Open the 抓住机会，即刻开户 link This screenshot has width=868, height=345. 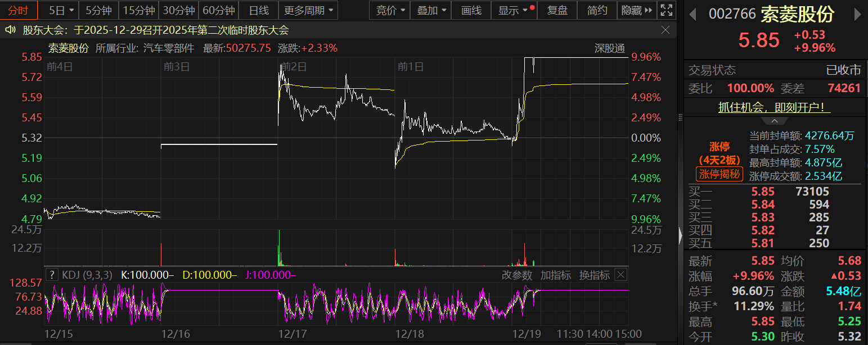coord(774,107)
